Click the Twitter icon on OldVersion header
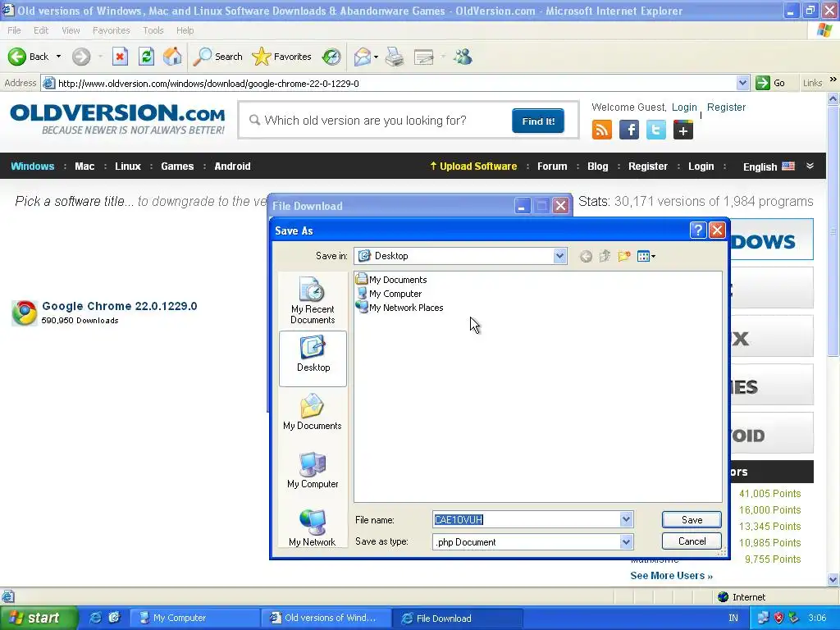840x630 pixels. (x=655, y=130)
